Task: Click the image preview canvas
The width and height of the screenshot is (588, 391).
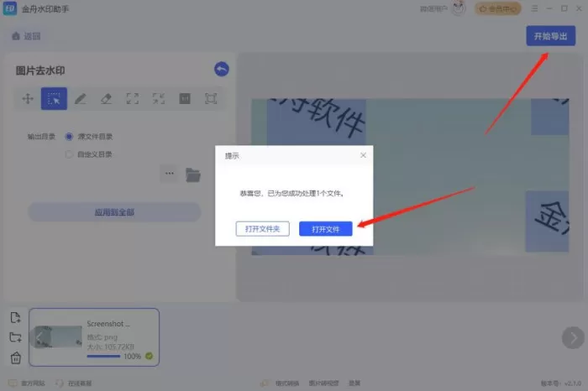Action: 410,177
